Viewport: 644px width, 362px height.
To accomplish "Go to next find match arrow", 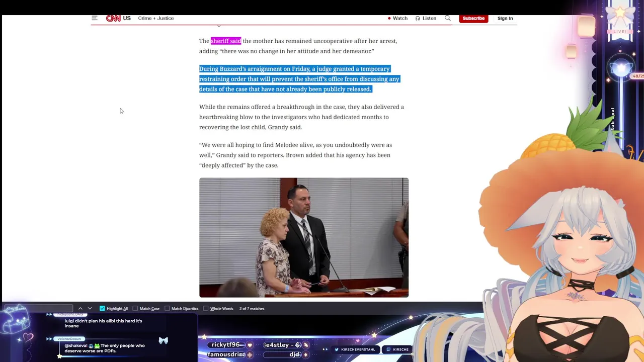I will point(90,308).
